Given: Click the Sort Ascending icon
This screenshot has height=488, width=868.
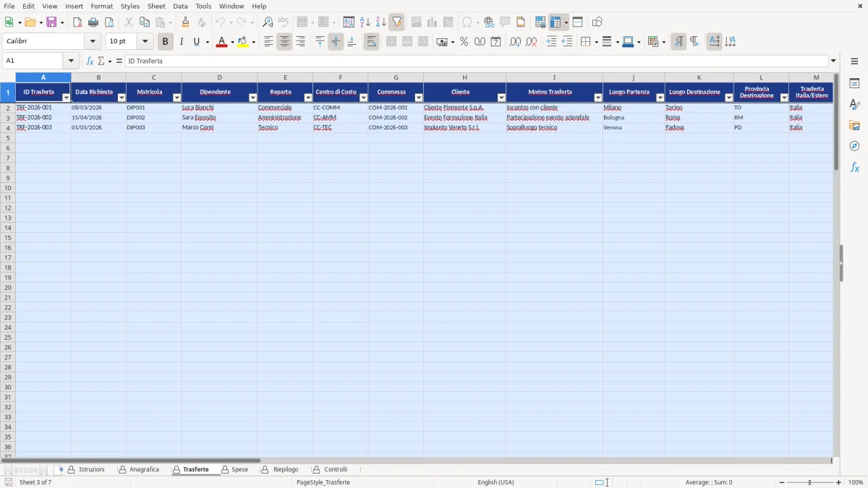Looking at the screenshot, I should click(x=365, y=22).
